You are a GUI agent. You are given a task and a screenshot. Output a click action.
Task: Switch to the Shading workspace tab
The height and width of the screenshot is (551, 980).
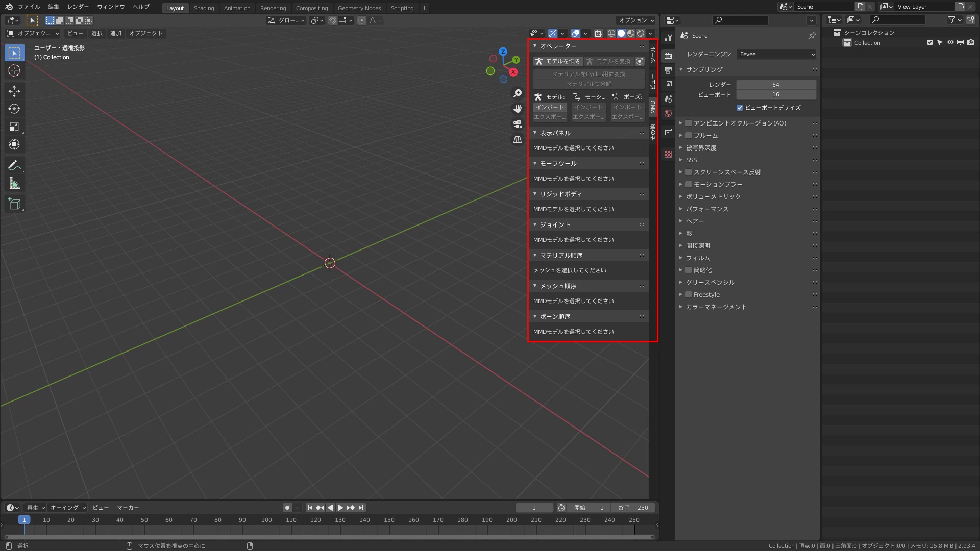[204, 8]
